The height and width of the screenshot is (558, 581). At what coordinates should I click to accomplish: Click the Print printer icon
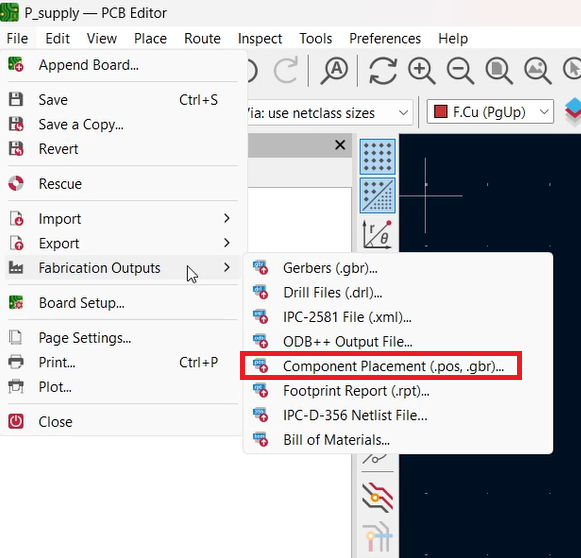(x=16, y=362)
